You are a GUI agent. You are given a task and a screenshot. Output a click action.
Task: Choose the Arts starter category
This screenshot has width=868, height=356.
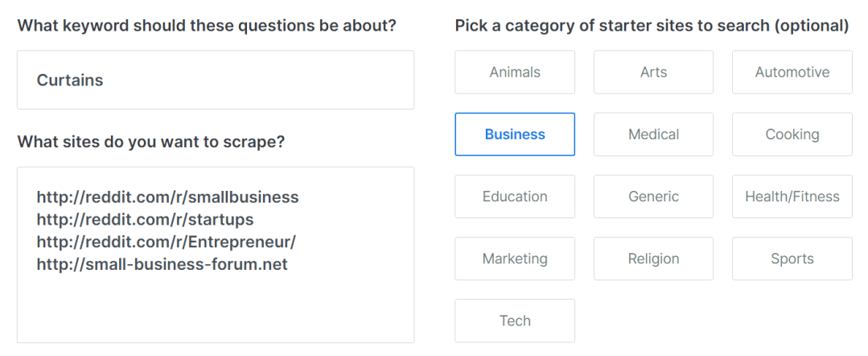(653, 72)
